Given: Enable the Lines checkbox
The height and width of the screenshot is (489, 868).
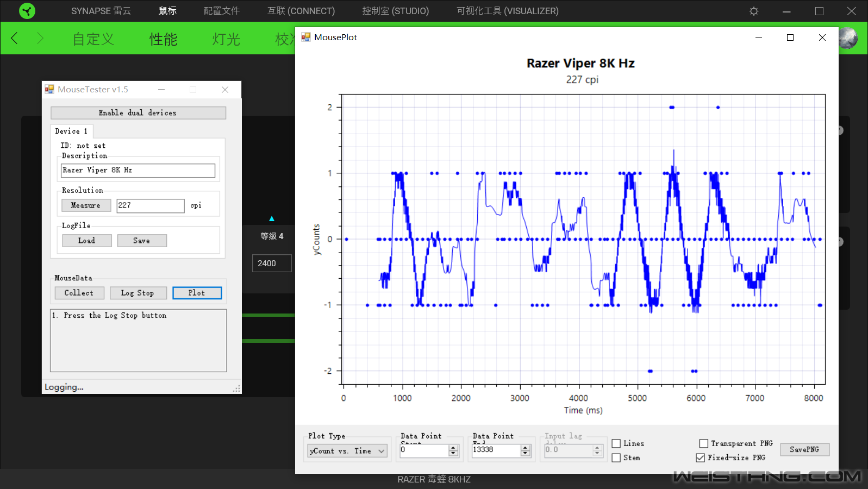Looking at the screenshot, I should [616, 443].
